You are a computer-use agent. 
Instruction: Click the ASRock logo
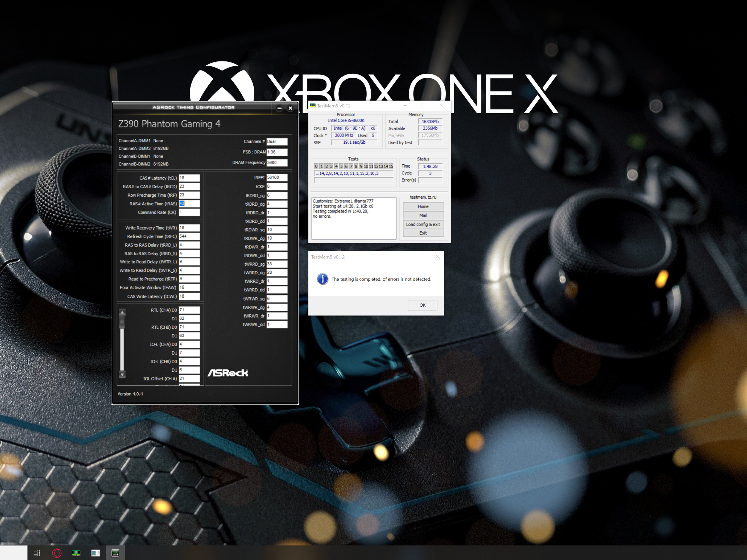tap(228, 373)
